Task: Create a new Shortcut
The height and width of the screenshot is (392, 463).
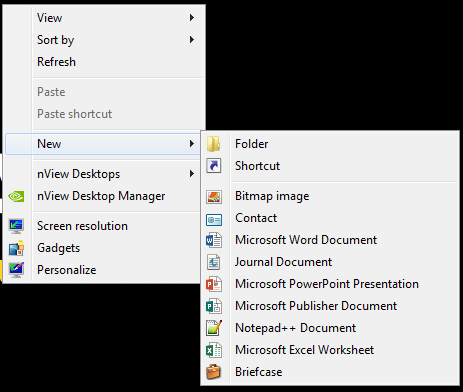Action: tap(330, 166)
